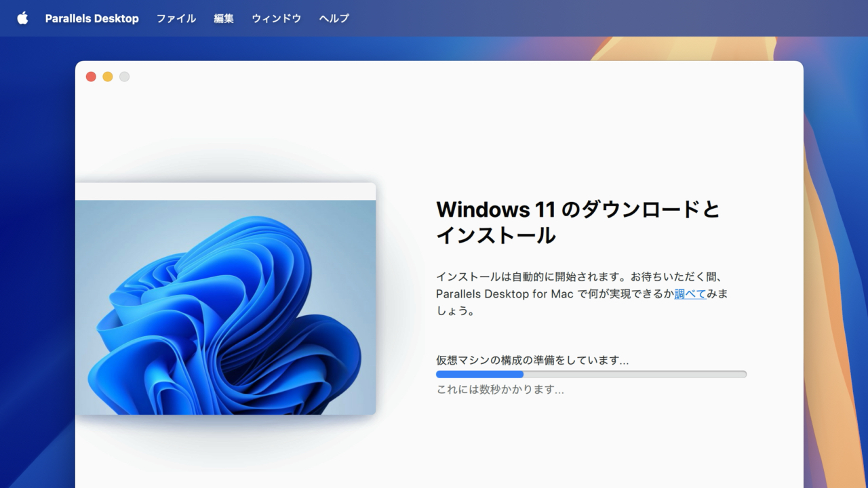868x488 pixels.
Task: Open the Parallels Desktop application menu
Action: coord(92,18)
